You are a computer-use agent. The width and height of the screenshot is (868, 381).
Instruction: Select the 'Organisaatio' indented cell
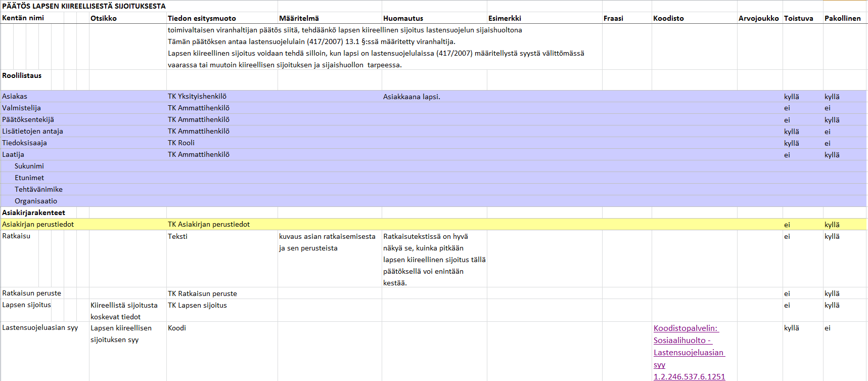tap(36, 201)
